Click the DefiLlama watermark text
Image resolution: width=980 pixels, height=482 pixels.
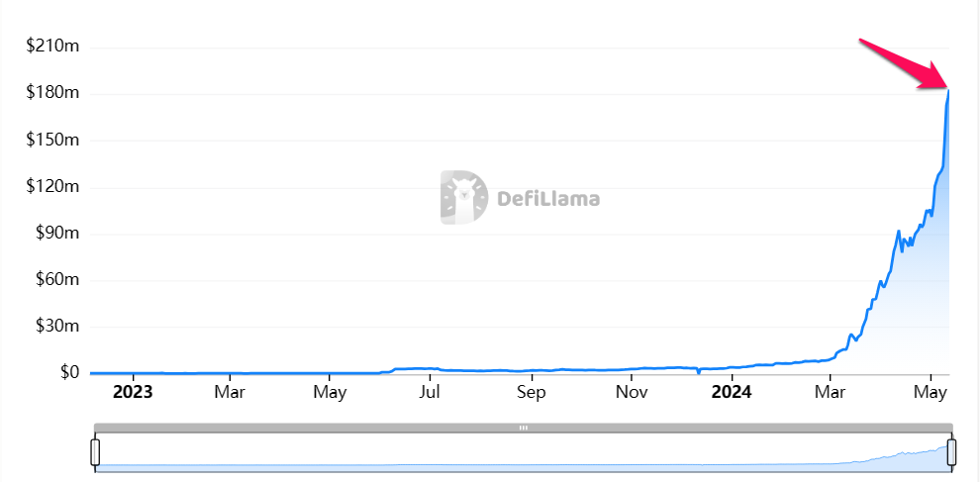click(x=547, y=198)
